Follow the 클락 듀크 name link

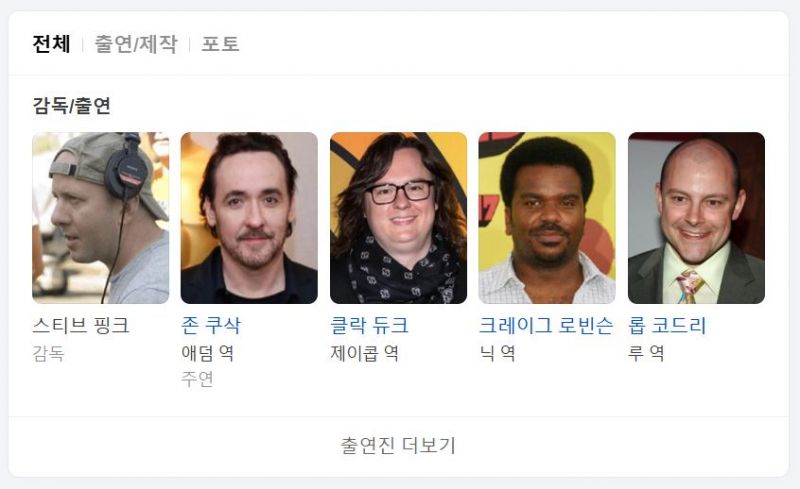point(369,326)
